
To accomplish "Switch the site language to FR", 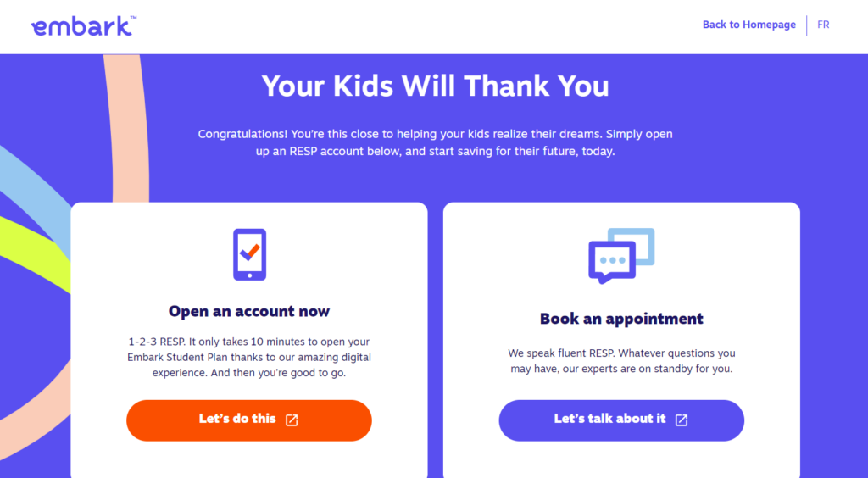I will click(x=823, y=25).
